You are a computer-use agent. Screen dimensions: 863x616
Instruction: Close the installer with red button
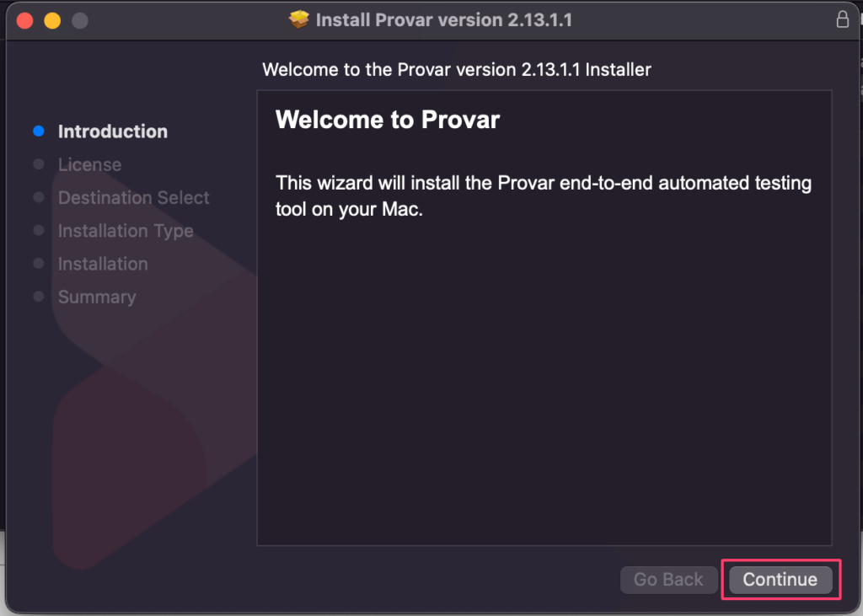click(24, 20)
